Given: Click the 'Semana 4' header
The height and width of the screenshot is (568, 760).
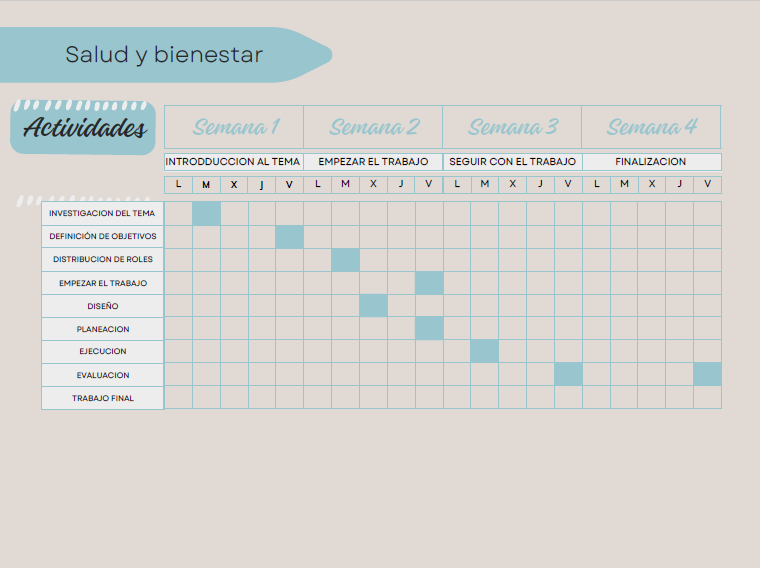Looking at the screenshot, I should click(x=651, y=127).
